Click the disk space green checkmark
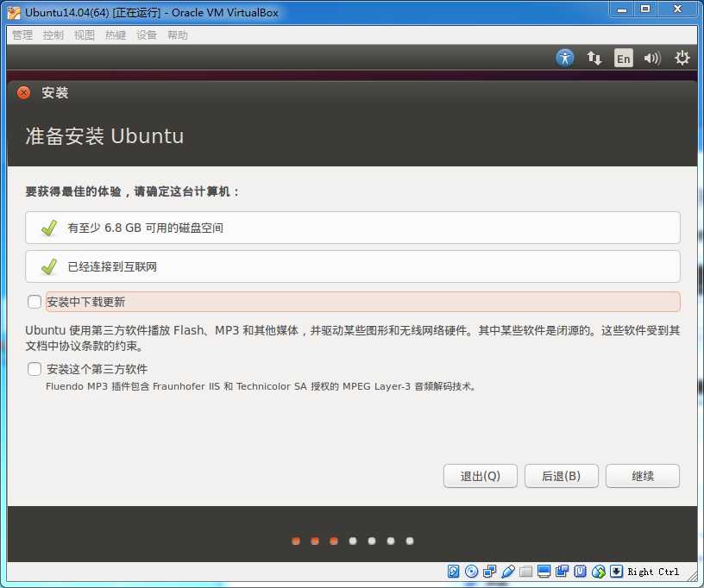This screenshot has height=588, width=704. (x=49, y=228)
